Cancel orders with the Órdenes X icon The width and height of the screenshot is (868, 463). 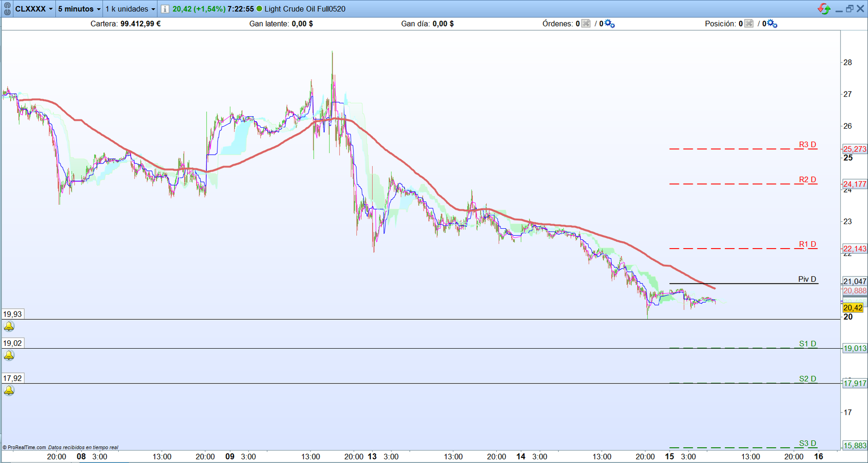pos(586,24)
